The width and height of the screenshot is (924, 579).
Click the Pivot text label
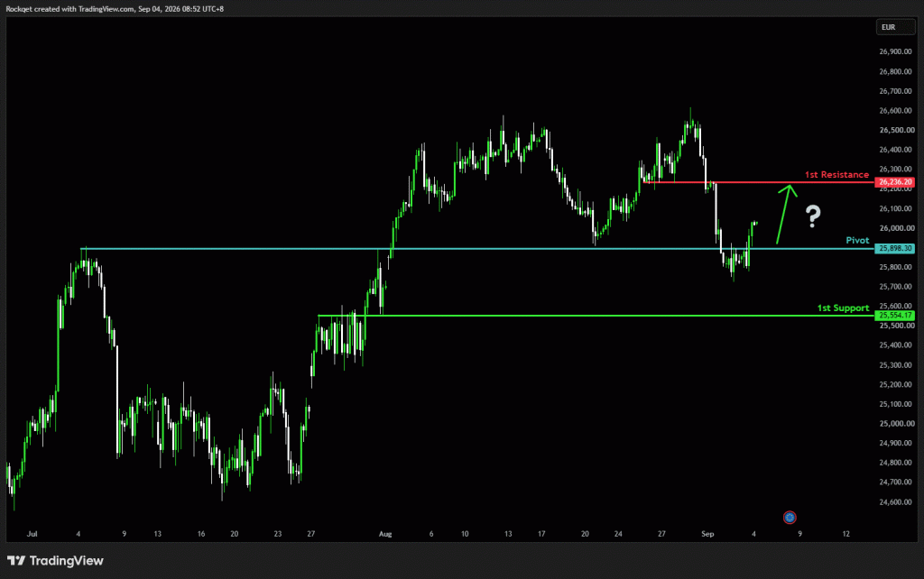click(x=857, y=240)
